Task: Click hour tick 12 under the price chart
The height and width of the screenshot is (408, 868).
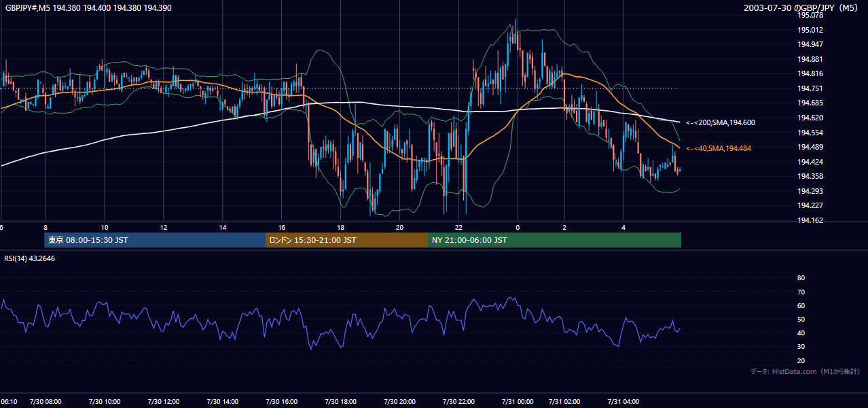Action: (164, 227)
